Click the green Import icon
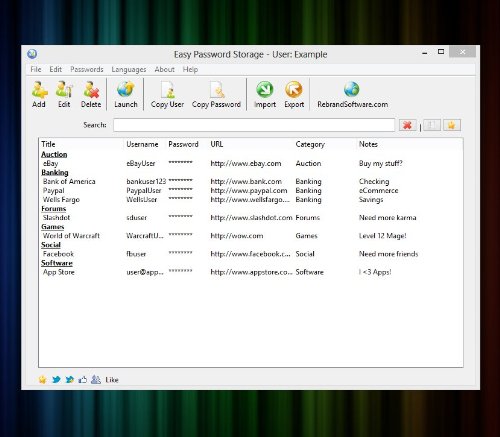 point(265,89)
